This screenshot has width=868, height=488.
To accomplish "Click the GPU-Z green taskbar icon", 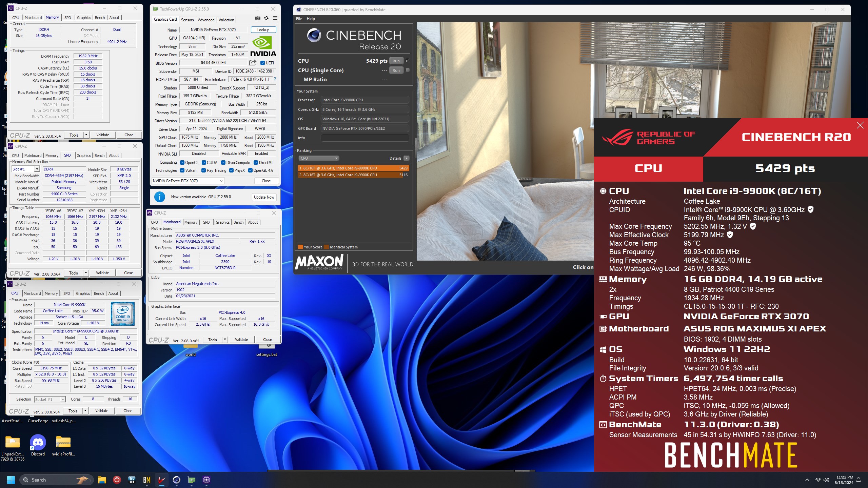I will pos(192,480).
